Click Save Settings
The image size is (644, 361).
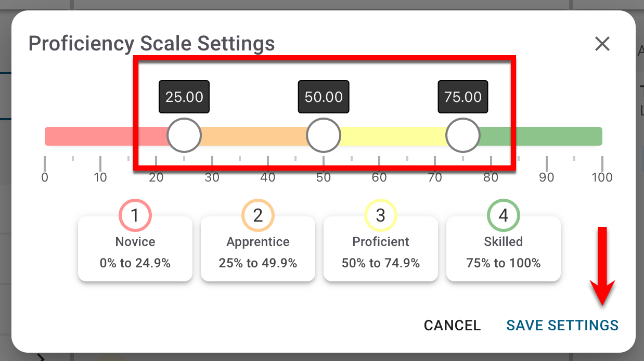tap(562, 326)
